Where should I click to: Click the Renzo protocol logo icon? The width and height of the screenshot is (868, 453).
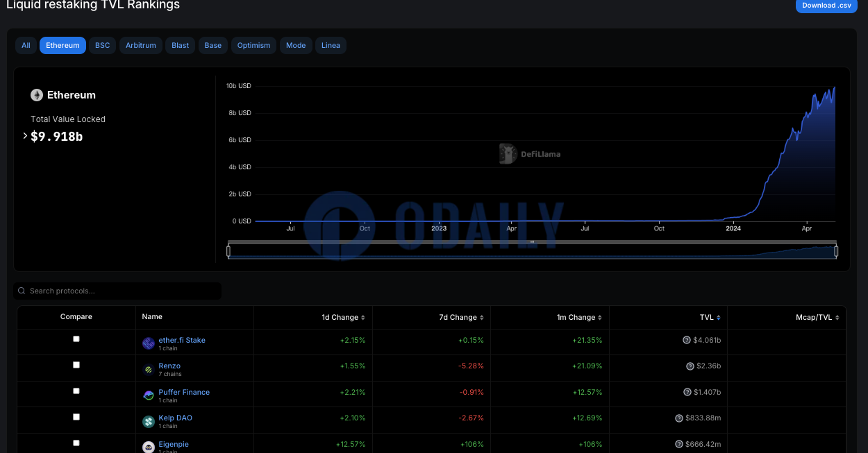coord(148,370)
